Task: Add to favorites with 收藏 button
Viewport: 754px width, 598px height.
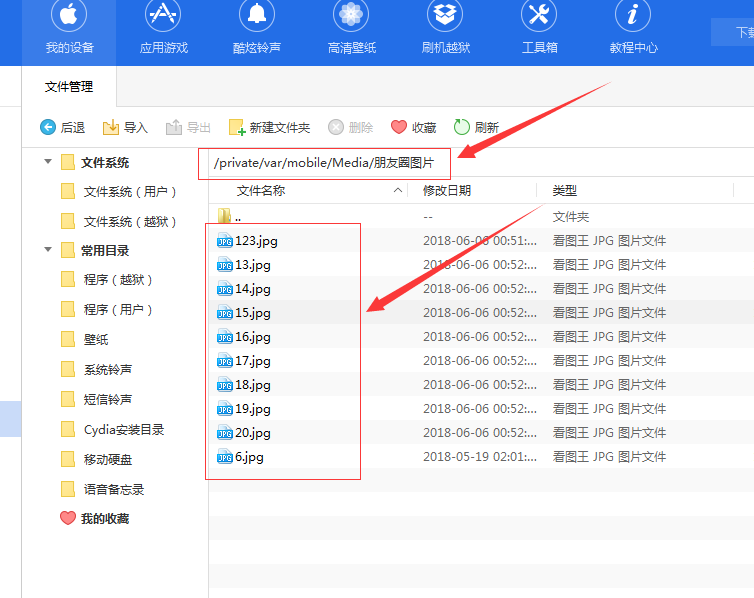Action: [x=413, y=127]
